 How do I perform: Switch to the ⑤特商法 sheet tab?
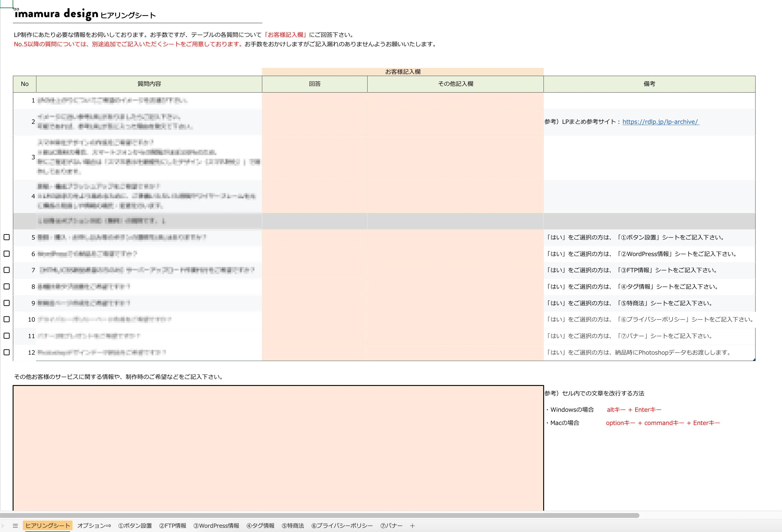[293, 526]
